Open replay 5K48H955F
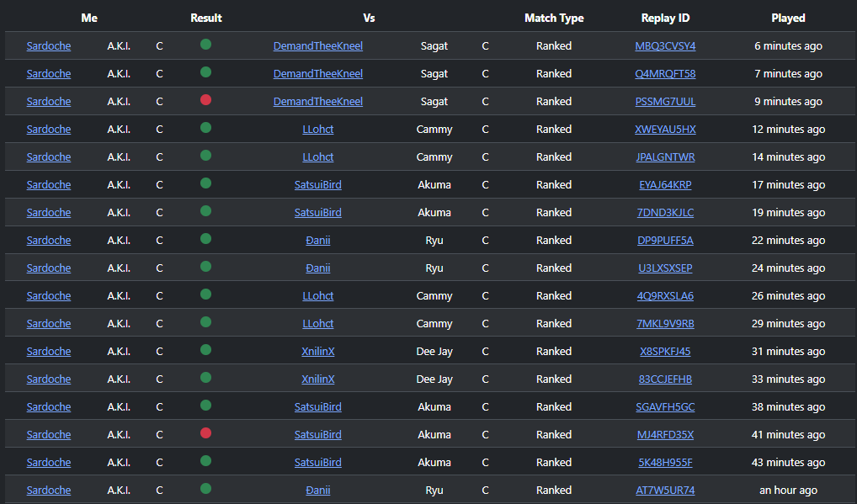The height and width of the screenshot is (504, 857). click(x=665, y=463)
